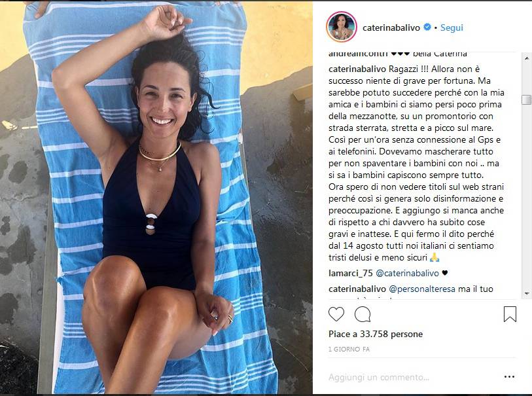View likes via Piace a 33.758 persone
This screenshot has width=532, height=396.
click(376, 334)
